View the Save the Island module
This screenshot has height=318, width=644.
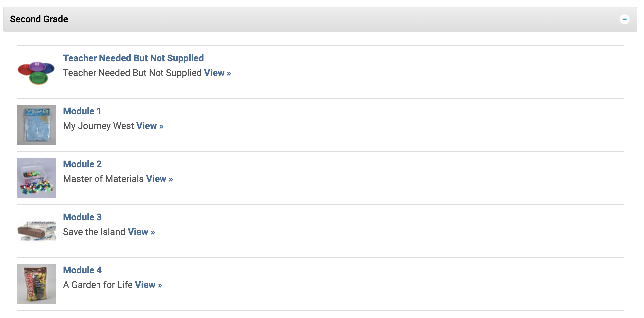click(141, 232)
